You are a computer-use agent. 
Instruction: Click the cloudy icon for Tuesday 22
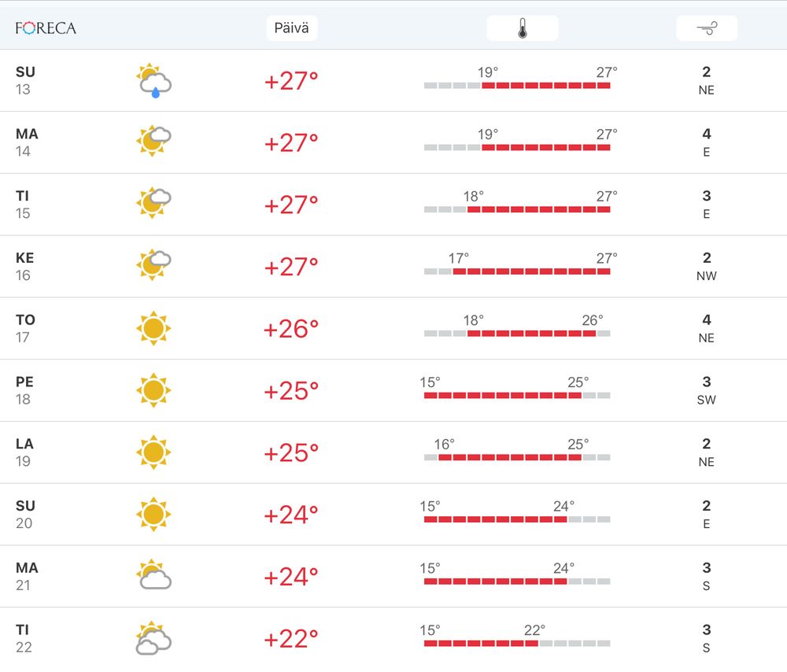(153, 638)
